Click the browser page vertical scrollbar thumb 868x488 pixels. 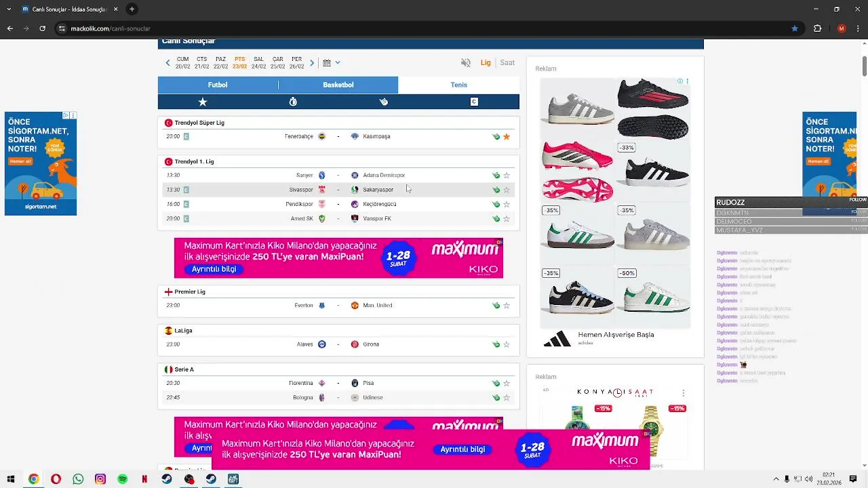865,66
